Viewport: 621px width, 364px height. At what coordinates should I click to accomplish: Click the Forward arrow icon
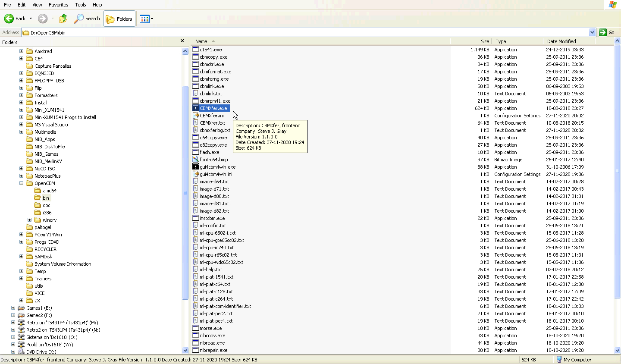click(42, 19)
